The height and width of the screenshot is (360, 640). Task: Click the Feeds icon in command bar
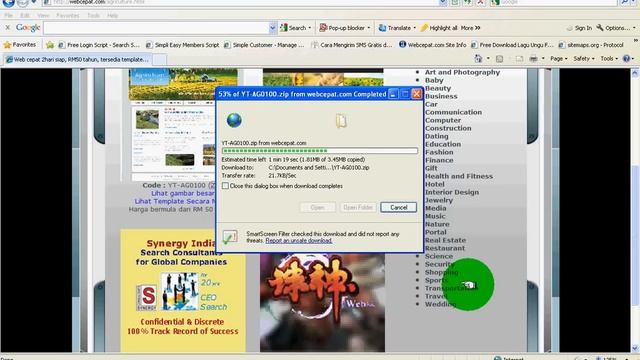[499, 59]
